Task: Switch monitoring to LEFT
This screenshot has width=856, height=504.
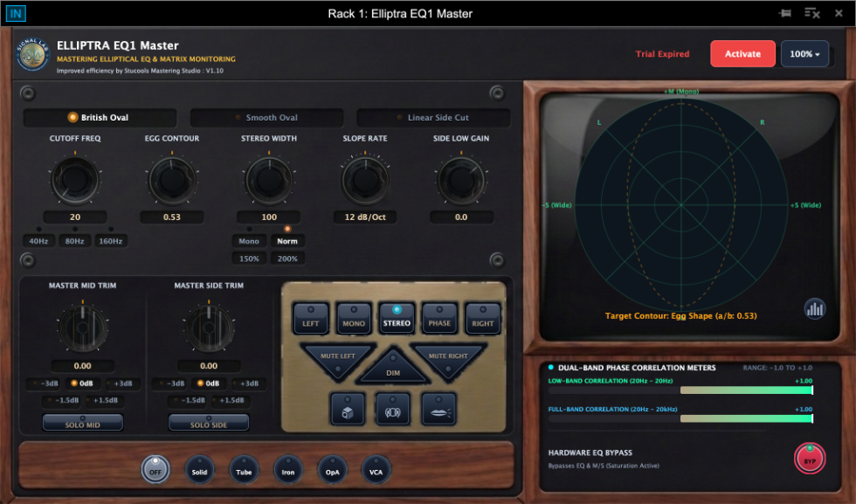Action: click(311, 318)
